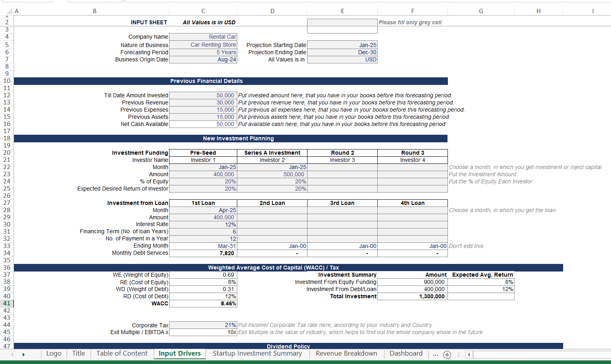Go to the previous sheet tab arrow
Screen dimensions: 611x364
[x=12, y=354]
